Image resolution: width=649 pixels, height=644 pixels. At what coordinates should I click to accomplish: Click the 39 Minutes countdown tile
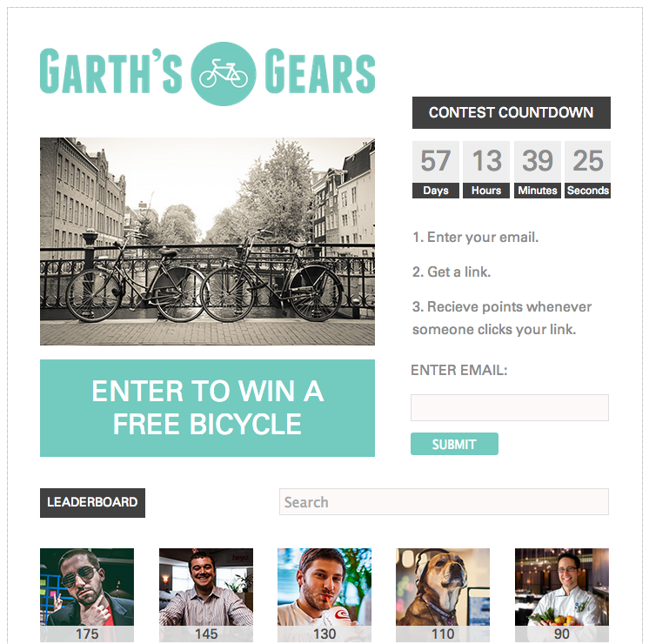538,170
